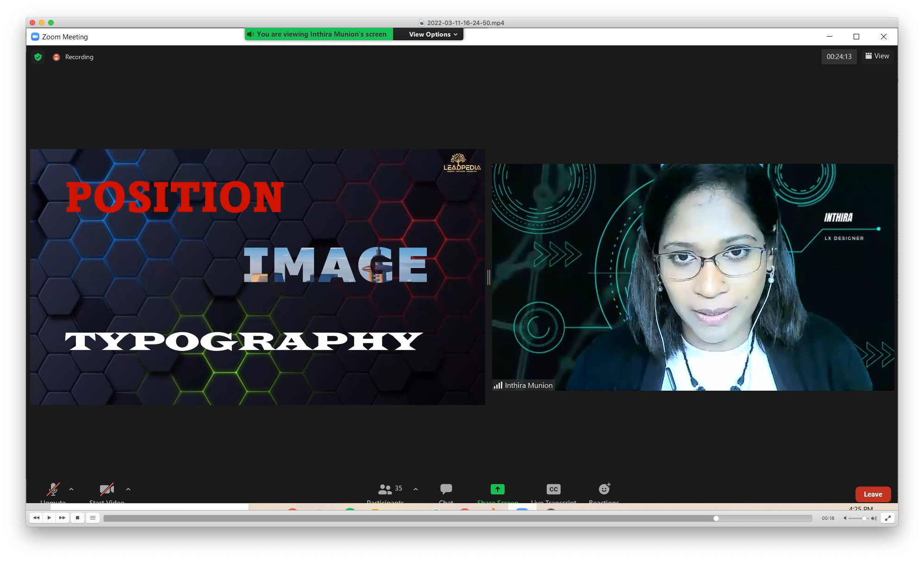This screenshot has height=561, width=924.
Task: Open the Reactions smiley icon
Action: [x=604, y=489]
